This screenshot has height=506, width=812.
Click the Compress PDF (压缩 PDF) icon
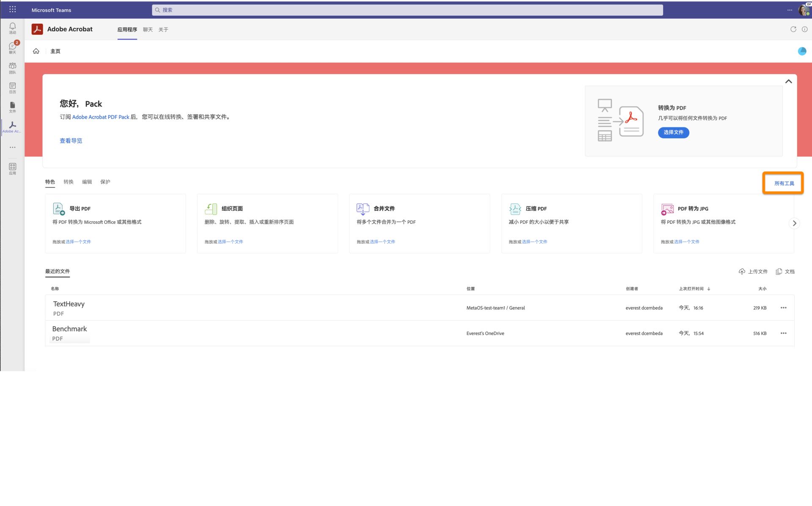pyautogui.click(x=515, y=209)
